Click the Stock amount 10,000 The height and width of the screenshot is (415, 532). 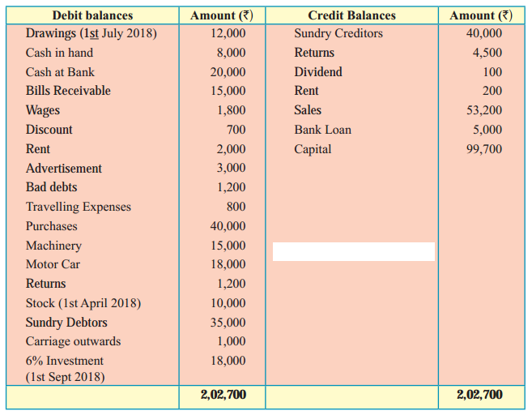coord(228,303)
